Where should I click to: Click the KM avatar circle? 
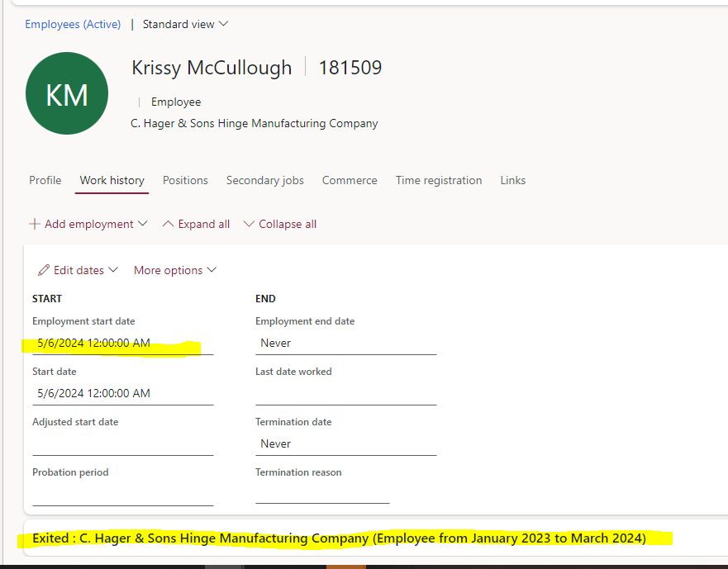tap(67, 93)
